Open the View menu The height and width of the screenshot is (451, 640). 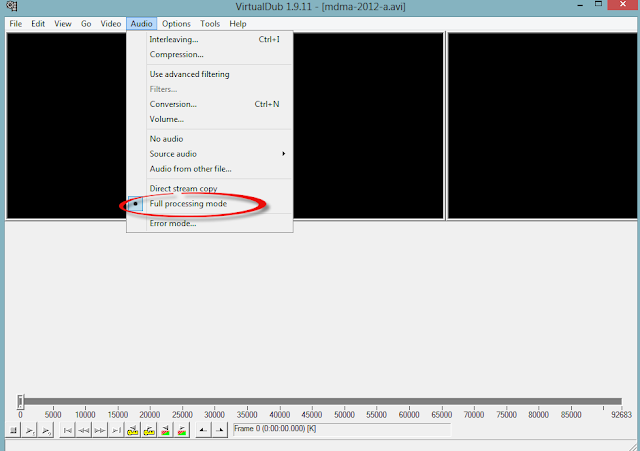(x=63, y=24)
